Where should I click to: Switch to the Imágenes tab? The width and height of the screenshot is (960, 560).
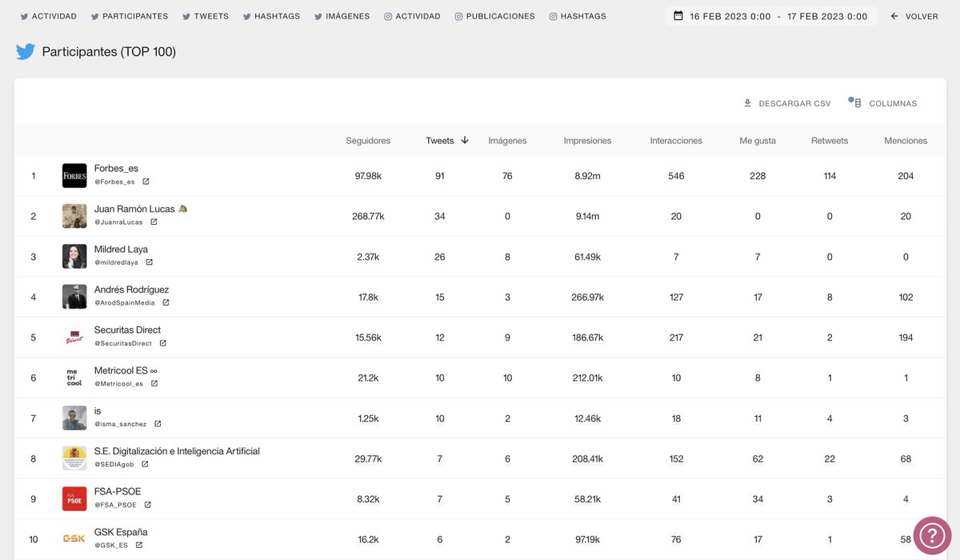(x=342, y=16)
